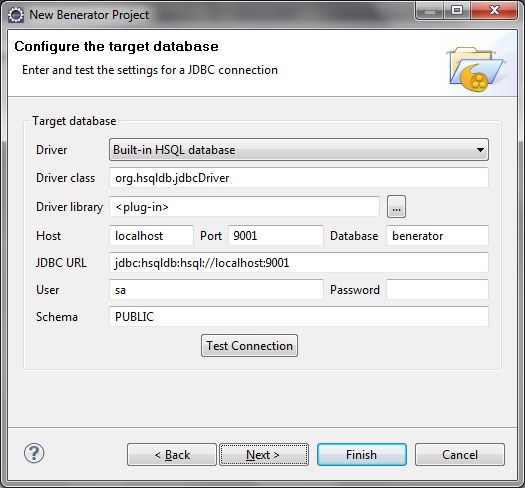Image resolution: width=525 pixels, height=488 pixels.
Task: Click the empty Password field
Action: pyautogui.click(x=437, y=290)
